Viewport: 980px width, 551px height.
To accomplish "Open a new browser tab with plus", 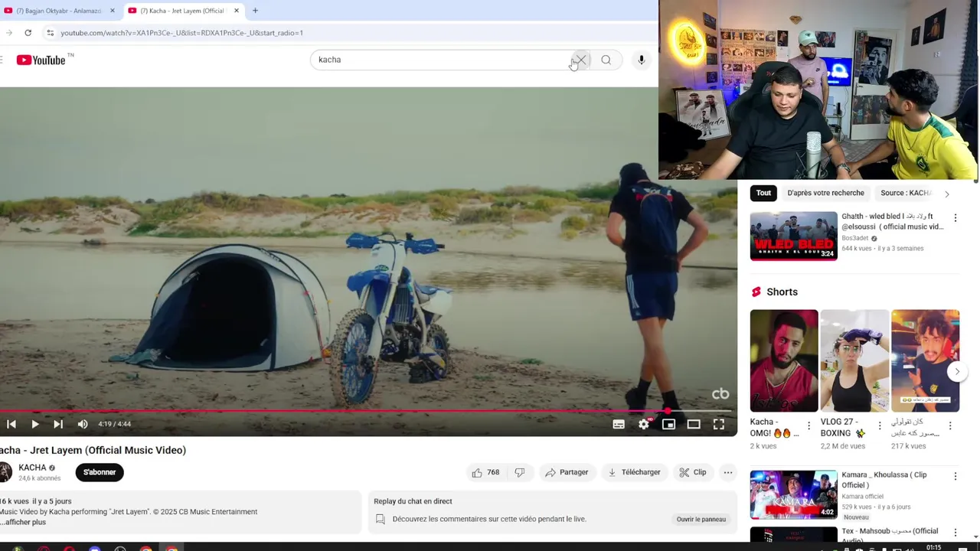I will [255, 11].
